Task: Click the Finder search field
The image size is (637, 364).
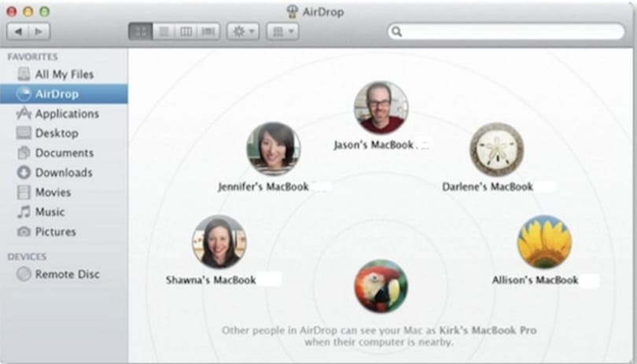Action: click(x=506, y=31)
